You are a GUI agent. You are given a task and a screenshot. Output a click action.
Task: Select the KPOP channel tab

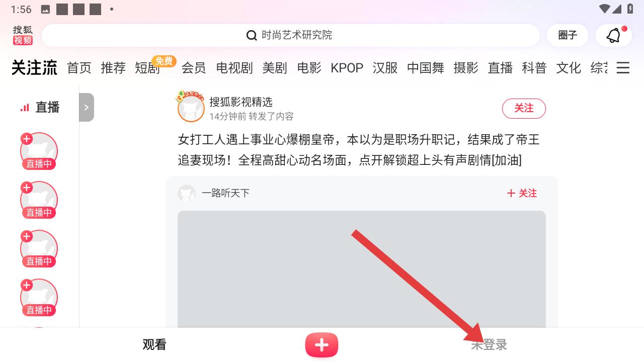347,68
